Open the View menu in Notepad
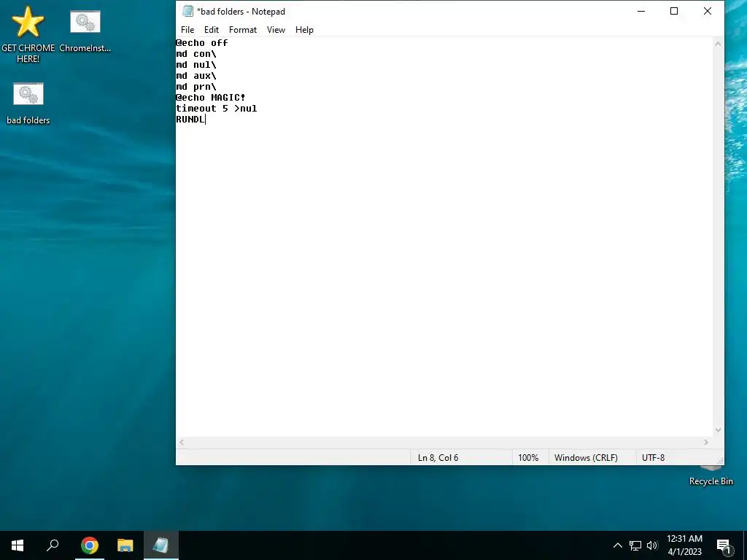The width and height of the screenshot is (747, 560). (276, 29)
